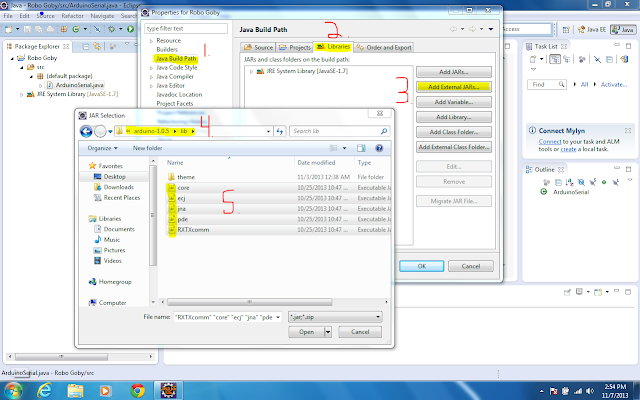Screen dimensions: 640x400
Task: Click the Back arrow in JAR Selection
Action: [86, 131]
